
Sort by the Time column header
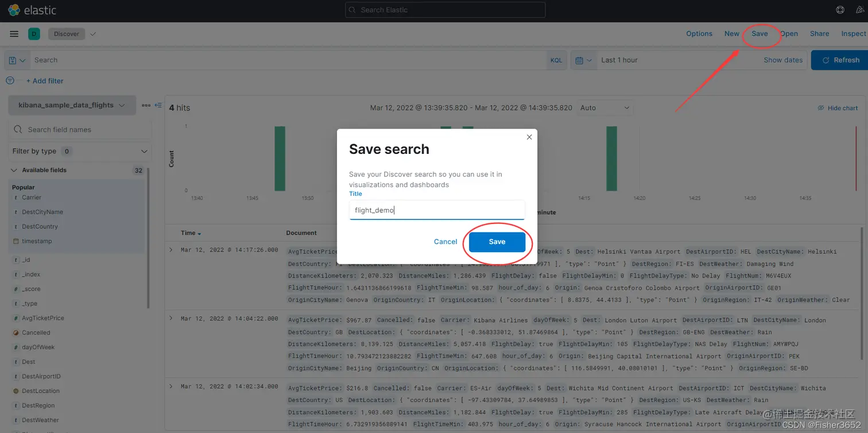191,233
